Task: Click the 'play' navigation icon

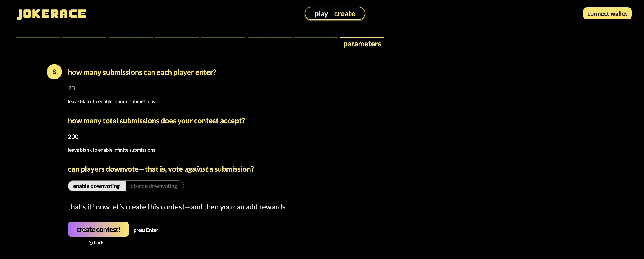Action: [320, 13]
